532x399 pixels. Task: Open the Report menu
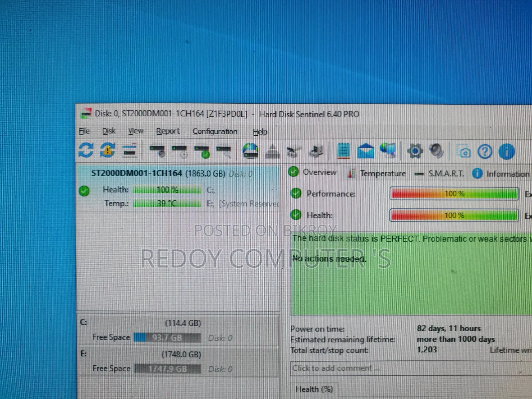168,131
